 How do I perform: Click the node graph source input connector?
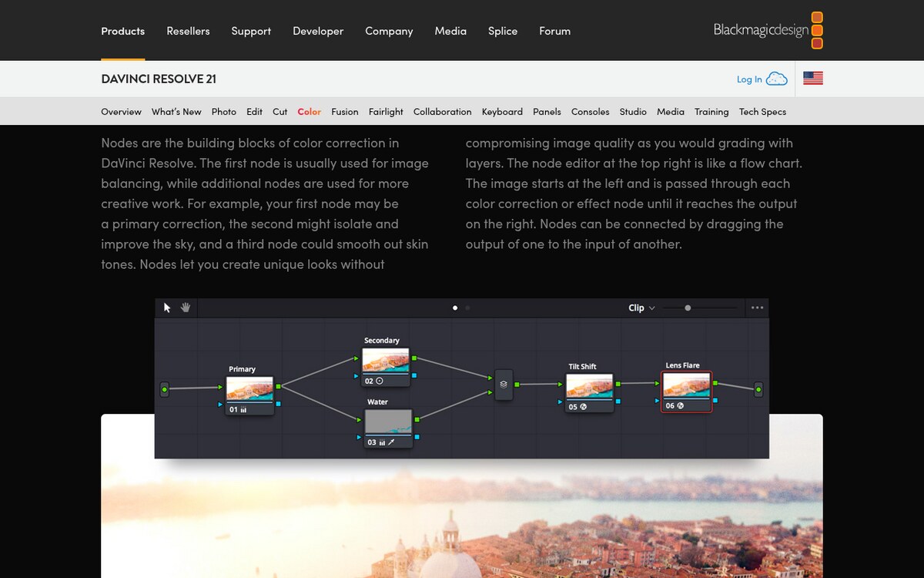tap(164, 389)
